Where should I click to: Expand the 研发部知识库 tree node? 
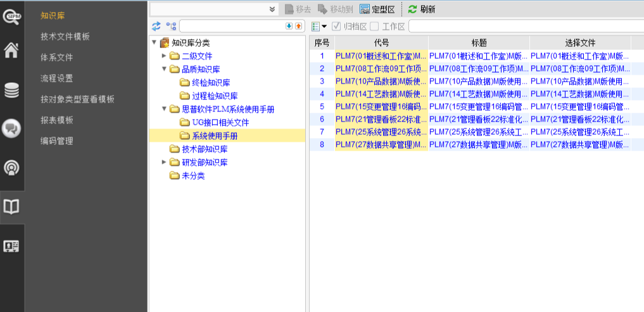[164, 163]
